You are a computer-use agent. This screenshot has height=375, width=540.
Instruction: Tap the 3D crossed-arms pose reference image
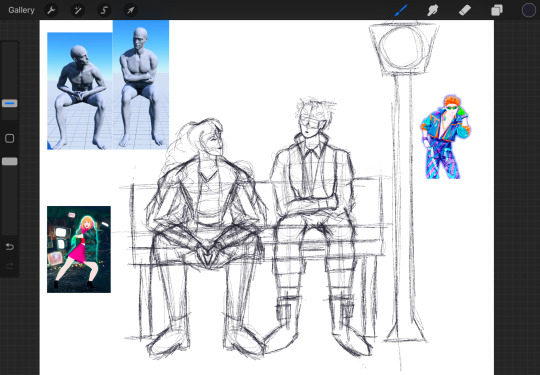[x=141, y=84]
